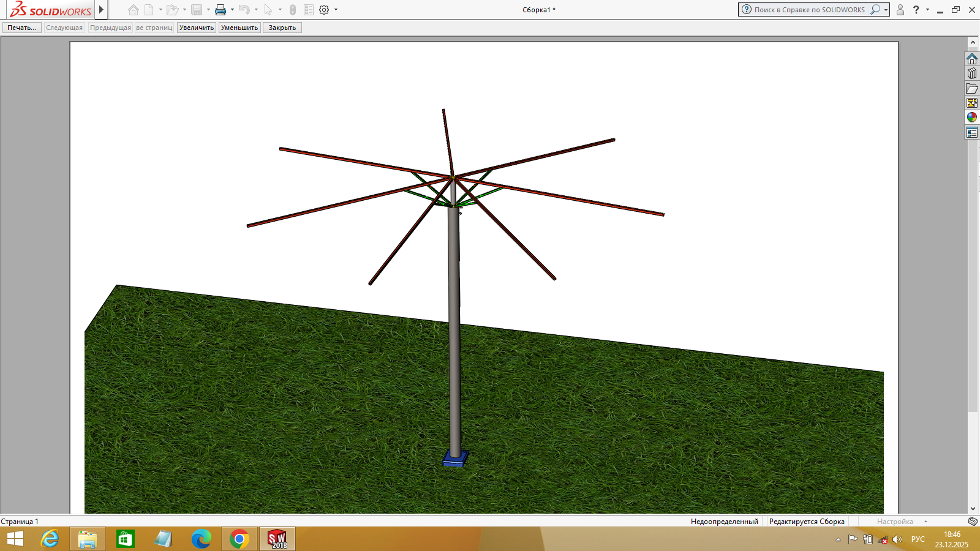Click the Help question mark icon
The height and width of the screenshot is (551, 980).
coord(916,10)
